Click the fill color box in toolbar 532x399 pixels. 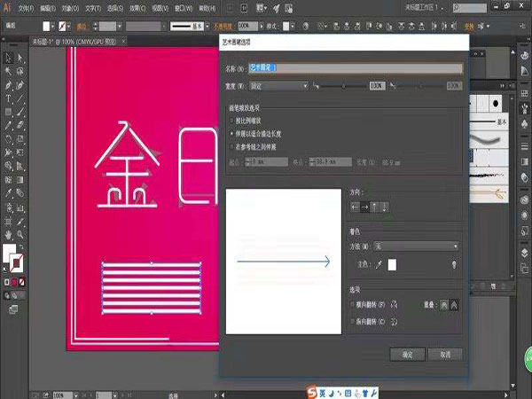(x=9, y=253)
